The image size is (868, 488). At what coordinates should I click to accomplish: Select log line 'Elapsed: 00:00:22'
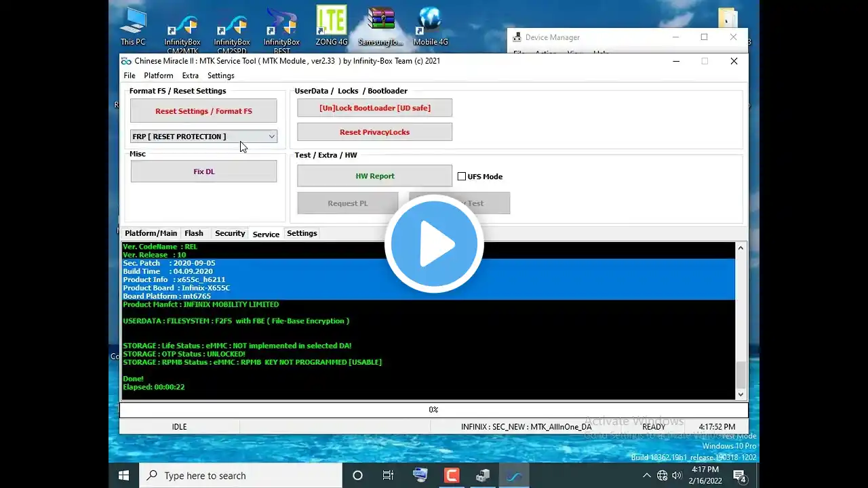coord(153,387)
